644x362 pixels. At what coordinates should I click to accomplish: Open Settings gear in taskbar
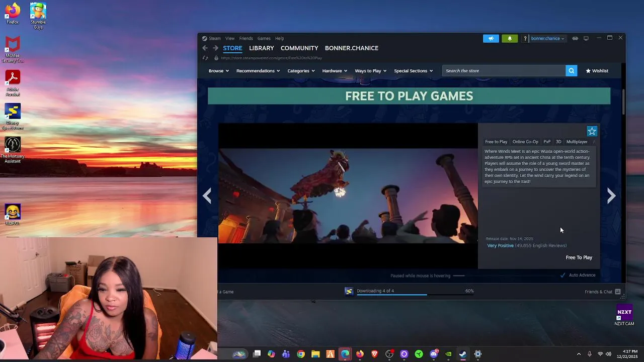tap(478, 354)
